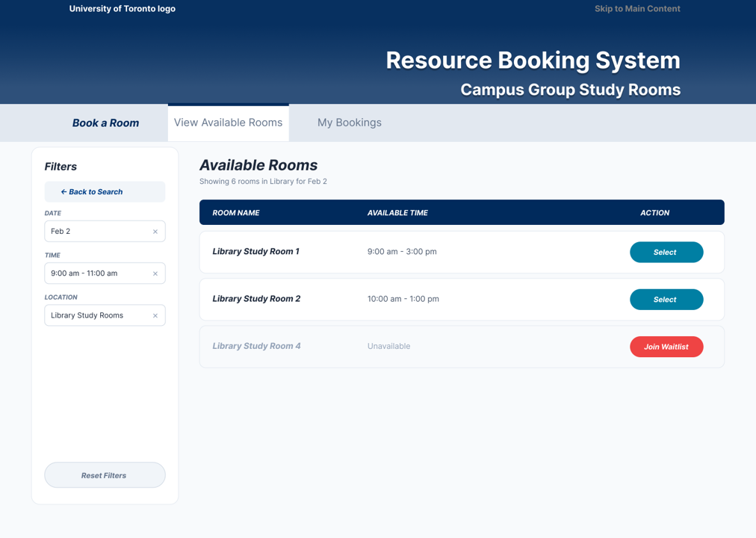Click the Available Rooms heading
Screen dimensions: 756x538
[x=258, y=165]
